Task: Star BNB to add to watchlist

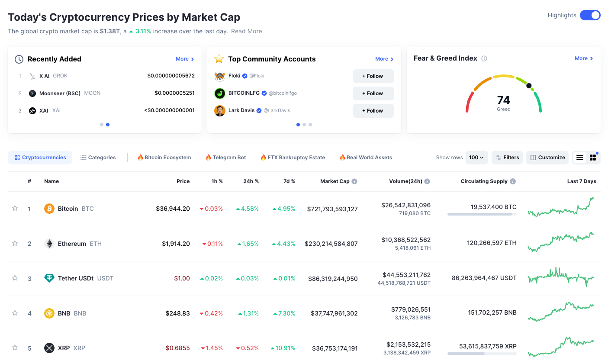Action: tap(15, 313)
